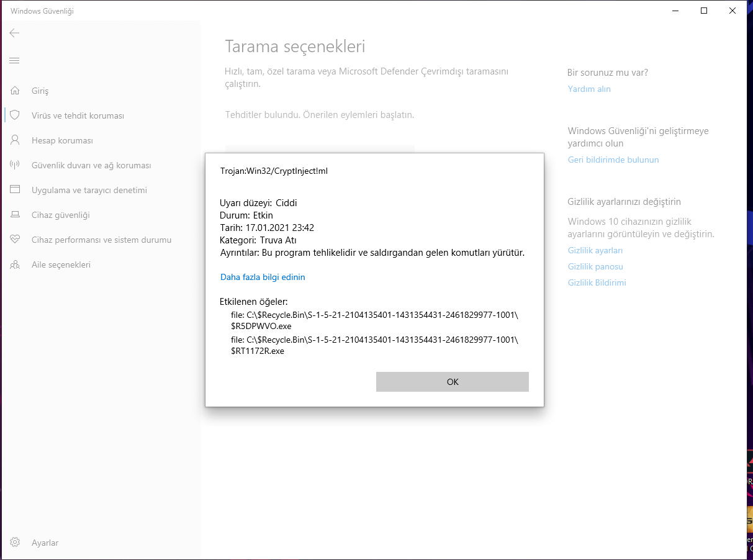Click the Yardım alın link
The image size is (753, 560).
coord(589,89)
